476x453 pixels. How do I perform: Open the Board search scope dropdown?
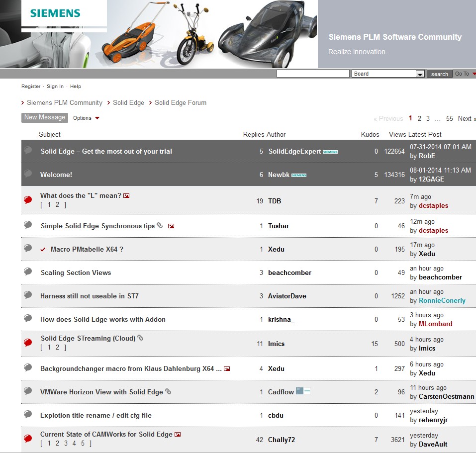point(420,74)
